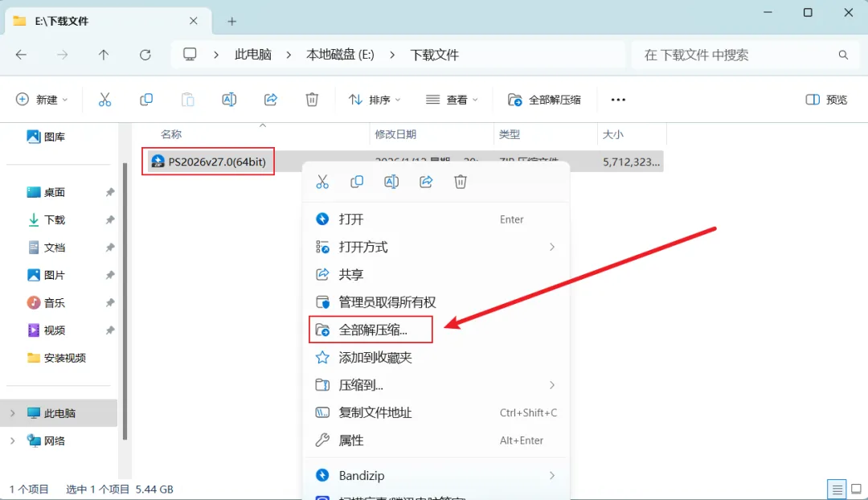Click 下载文件 in the address bar
This screenshot has height=500, width=868.
click(x=434, y=55)
